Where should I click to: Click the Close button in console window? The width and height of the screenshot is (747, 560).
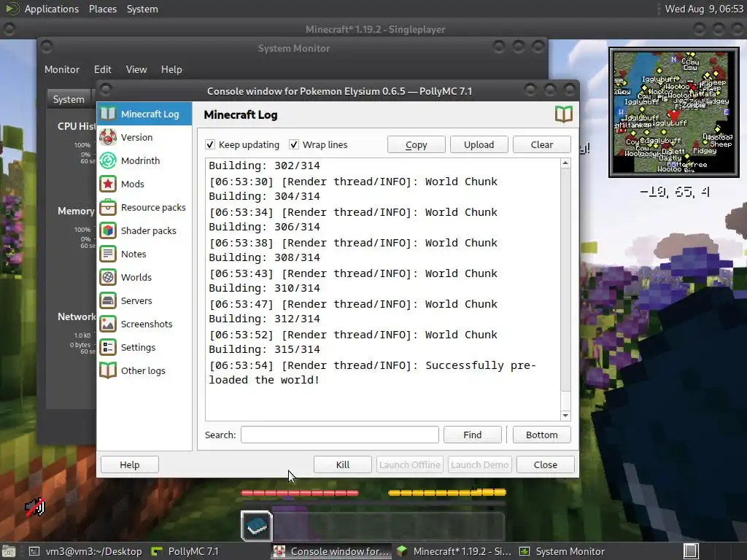[x=546, y=464]
